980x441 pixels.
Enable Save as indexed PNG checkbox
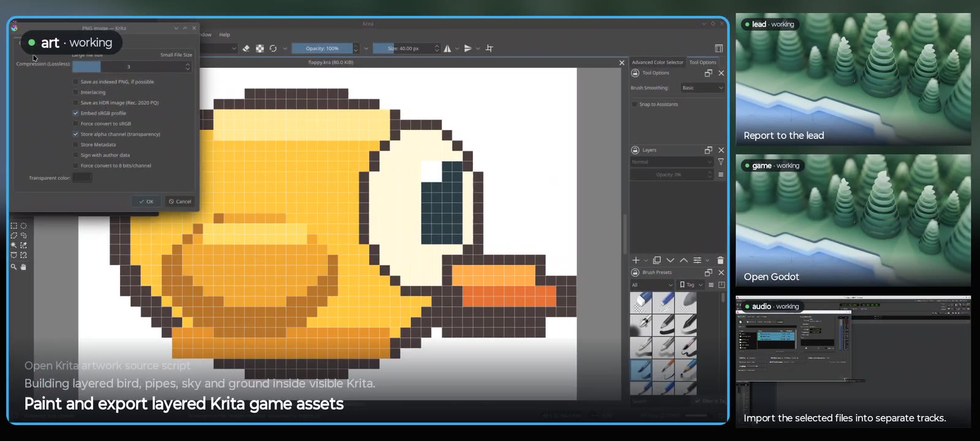point(76,81)
